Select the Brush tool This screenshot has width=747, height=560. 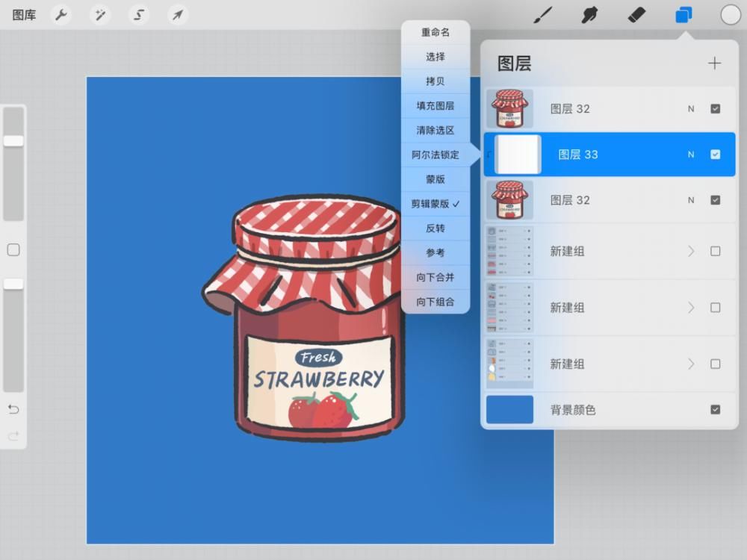point(543,14)
